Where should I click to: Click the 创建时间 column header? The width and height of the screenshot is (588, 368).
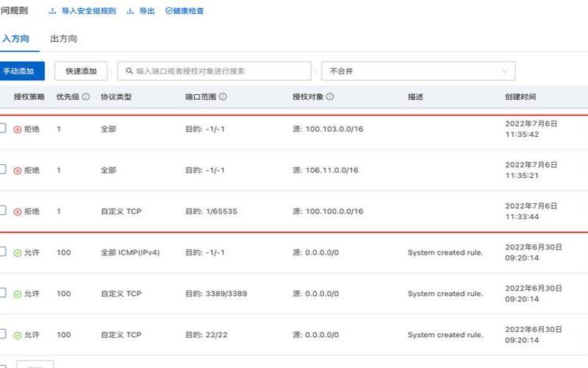520,97
